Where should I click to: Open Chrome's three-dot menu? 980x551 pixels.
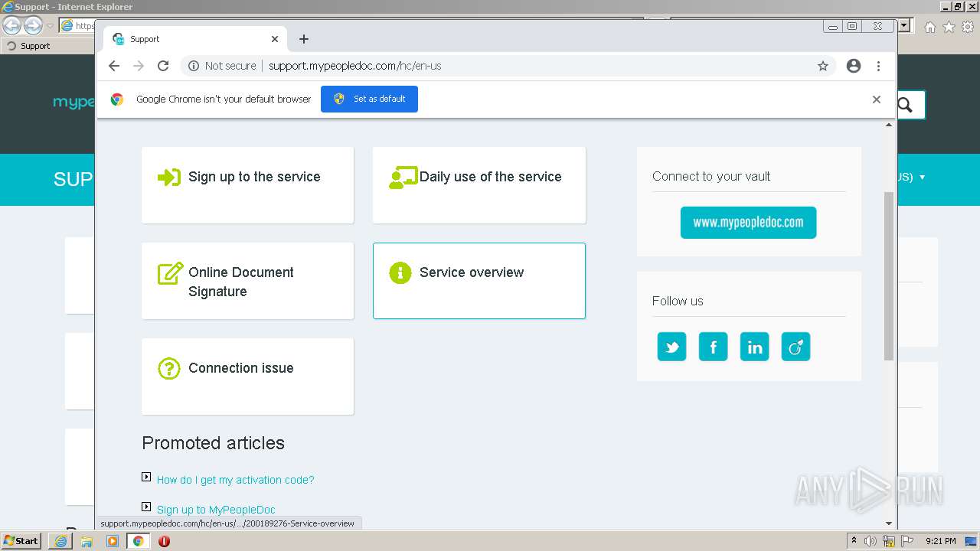[x=879, y=66]
